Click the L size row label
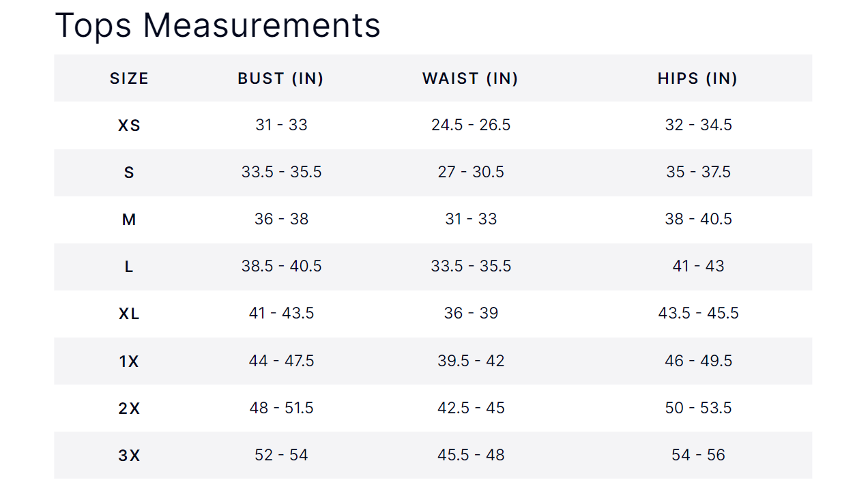The height and width of the screenshot is (504, 855). click(x=129, y=267)
